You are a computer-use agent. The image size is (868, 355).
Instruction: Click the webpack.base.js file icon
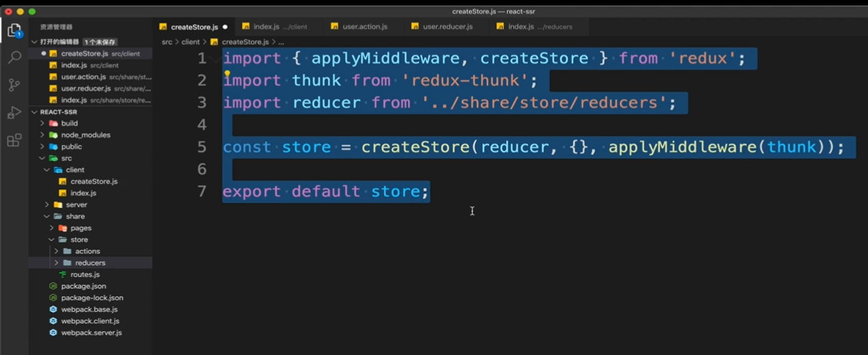tap(53, 309)
